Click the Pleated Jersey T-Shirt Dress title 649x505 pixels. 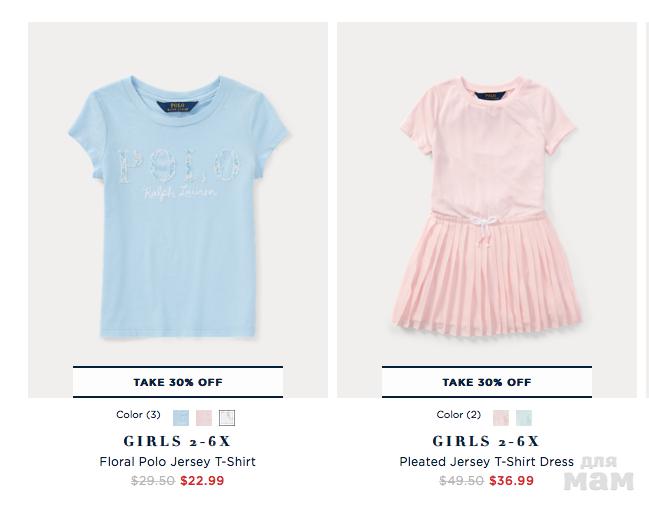point(487,462)
